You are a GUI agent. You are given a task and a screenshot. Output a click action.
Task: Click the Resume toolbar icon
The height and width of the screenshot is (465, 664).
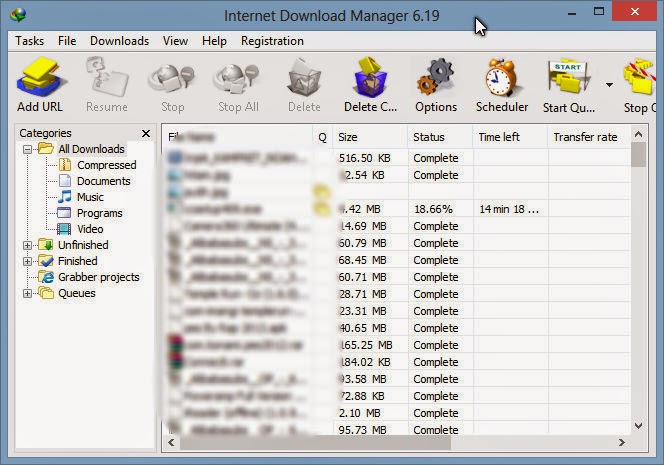point(107,77)
